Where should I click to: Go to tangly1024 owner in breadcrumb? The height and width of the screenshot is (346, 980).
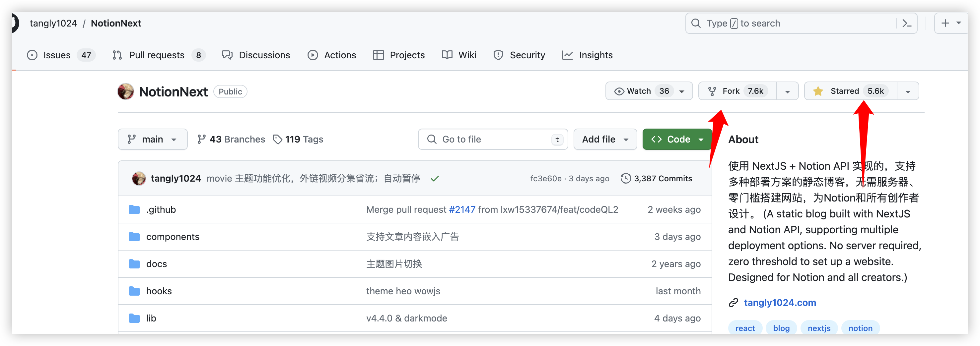click(x=53, y=24)
